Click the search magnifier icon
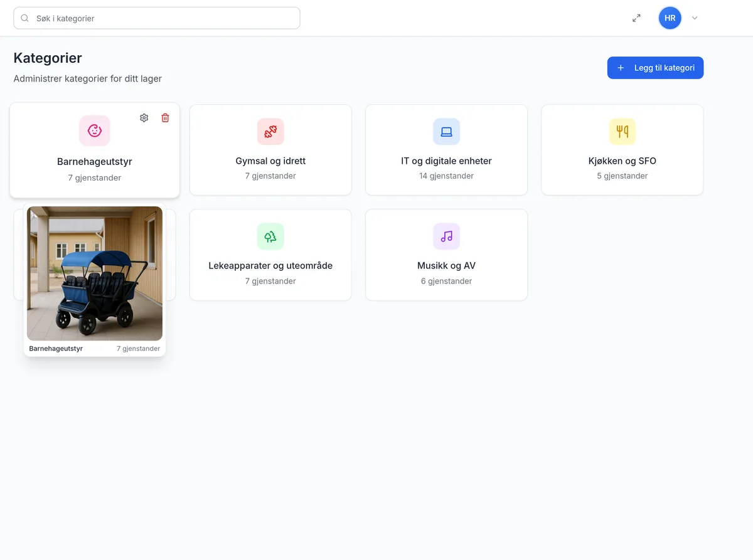Image resolution: width=753 pixels, height=560 pixels. pos(25,18)
